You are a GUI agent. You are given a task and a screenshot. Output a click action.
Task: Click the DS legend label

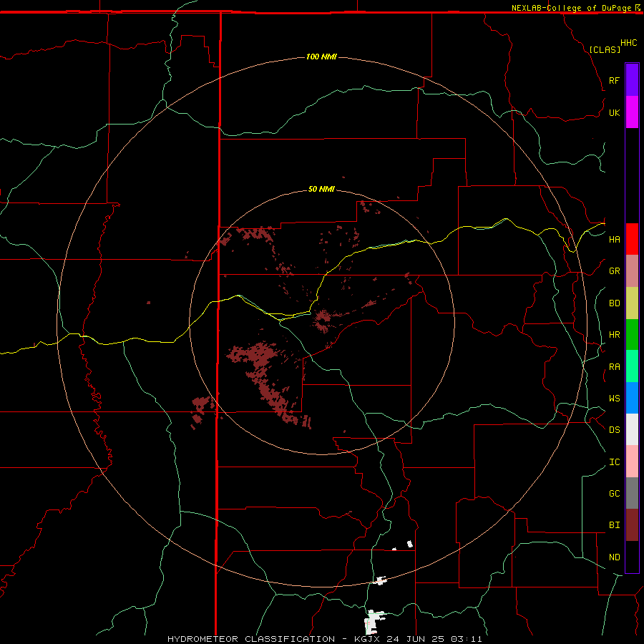pyautogui.click(x=614, y=430)
